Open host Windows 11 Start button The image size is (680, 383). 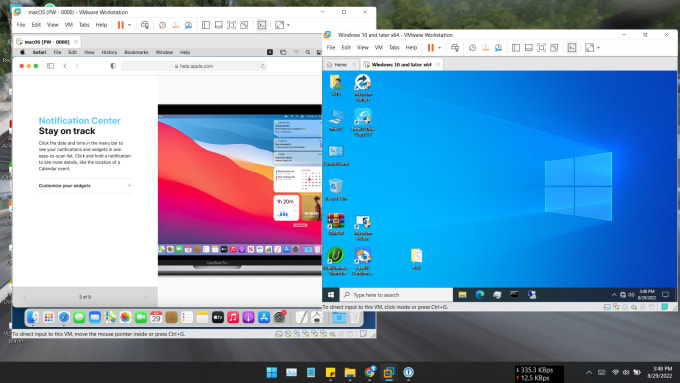point(272,372)
